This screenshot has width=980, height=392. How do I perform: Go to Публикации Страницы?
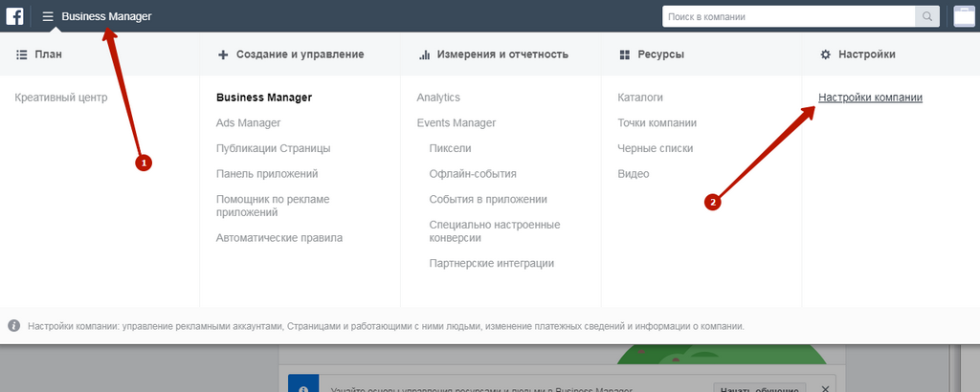(x=273, y=148)
